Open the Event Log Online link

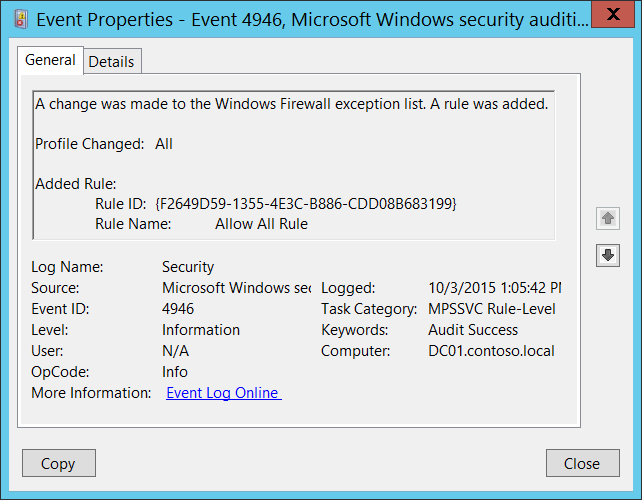click(x=223, y=393)
